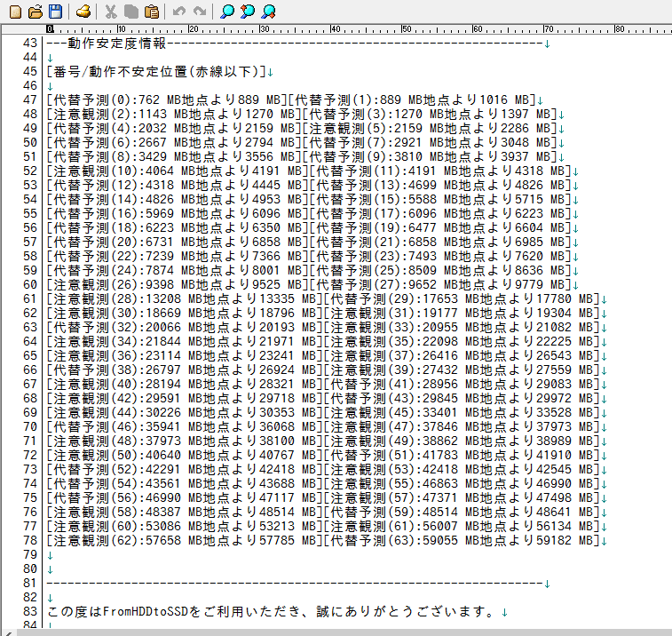Click entry 注意観測(61):56007 MB地点より56134 MB
Viewport: 672px width, 636px height.
tap(462, 526)
